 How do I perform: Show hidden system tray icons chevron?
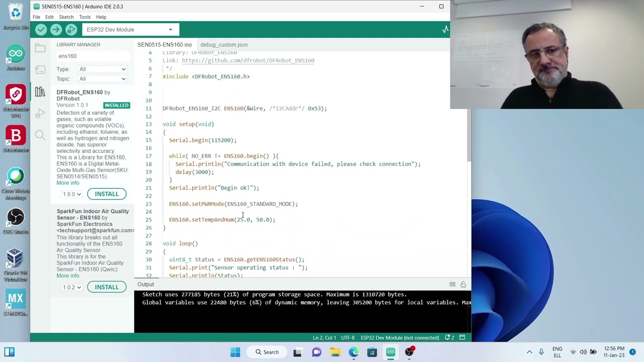click(x=529, y=352)
